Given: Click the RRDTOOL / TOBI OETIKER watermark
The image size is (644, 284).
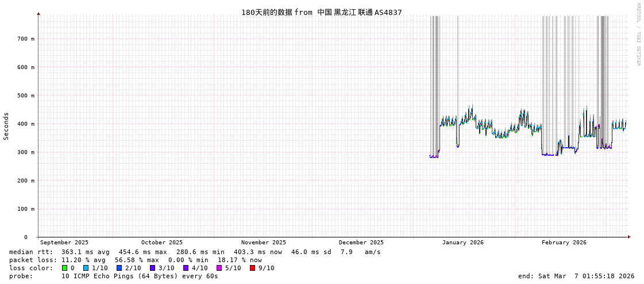Looking at the screenshot, I should tap(638, 34).
